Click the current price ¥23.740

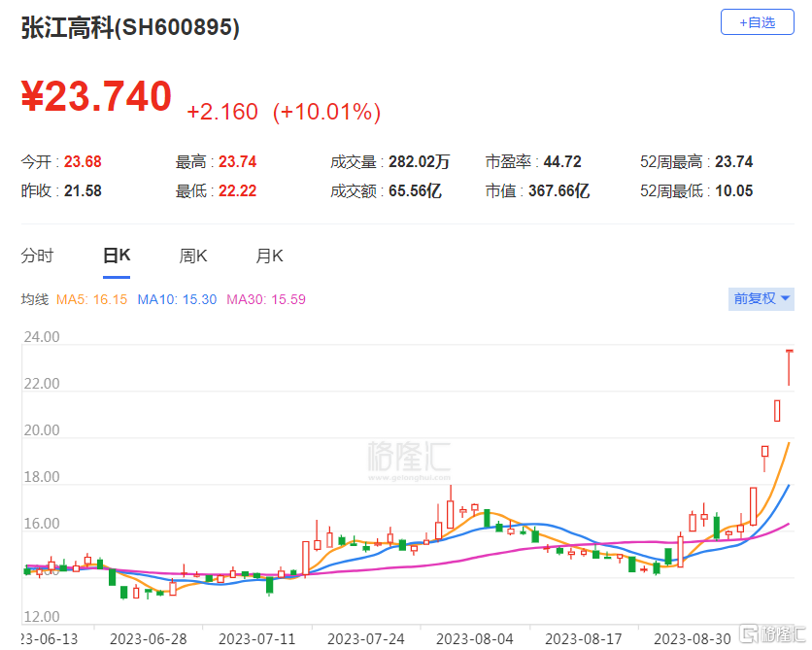(x=96, y=96)
